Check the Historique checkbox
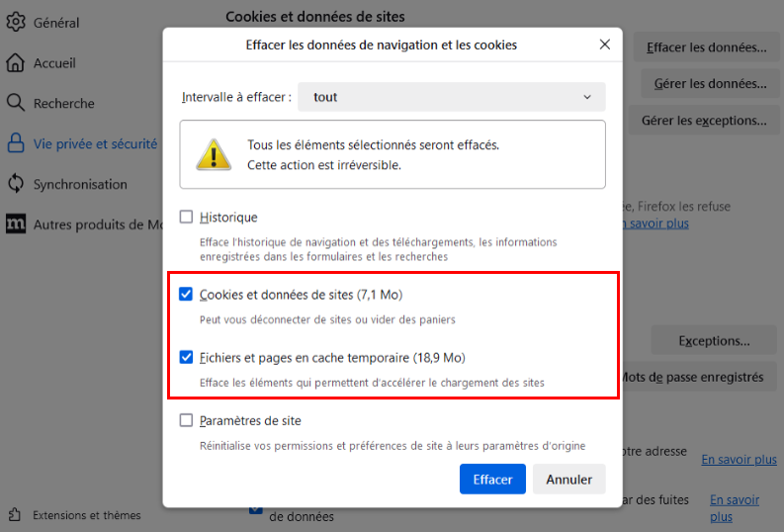This screenshot has width=784, height=532. pyautogui.click(x=186, y=217)
